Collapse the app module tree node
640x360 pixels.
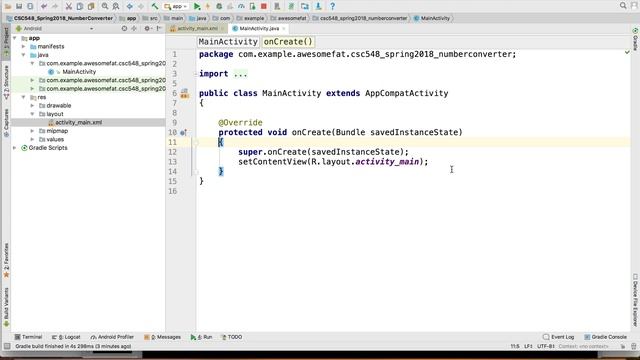coord(15,38)
